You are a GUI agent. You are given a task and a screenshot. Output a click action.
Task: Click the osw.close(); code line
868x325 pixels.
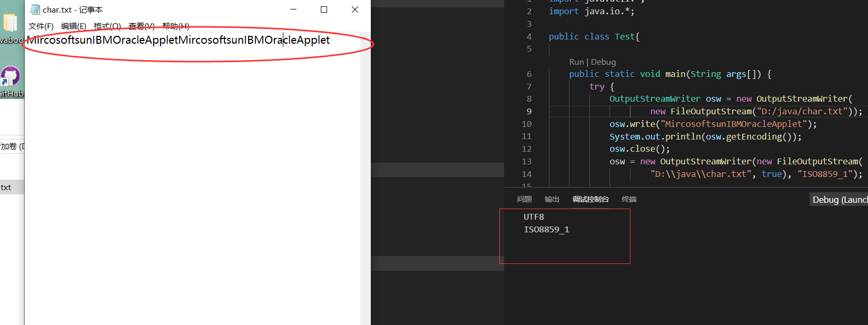(x=639, y=149)
